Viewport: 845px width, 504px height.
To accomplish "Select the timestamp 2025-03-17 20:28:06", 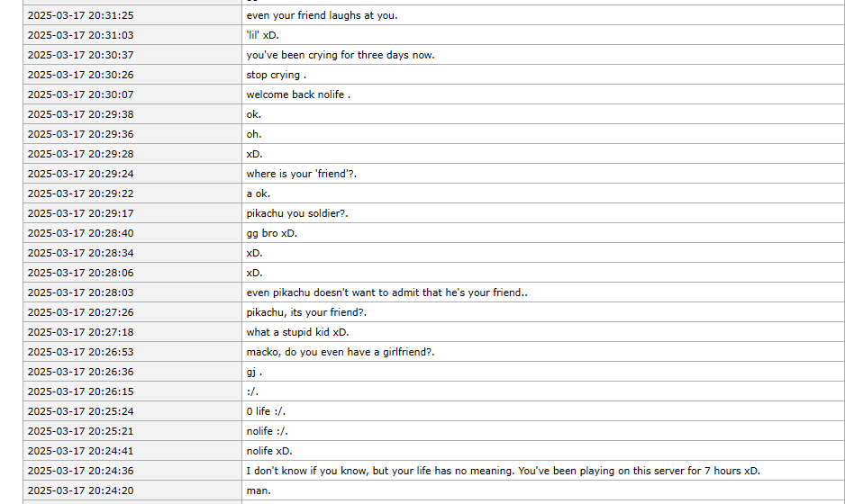I will coord(80,273).
